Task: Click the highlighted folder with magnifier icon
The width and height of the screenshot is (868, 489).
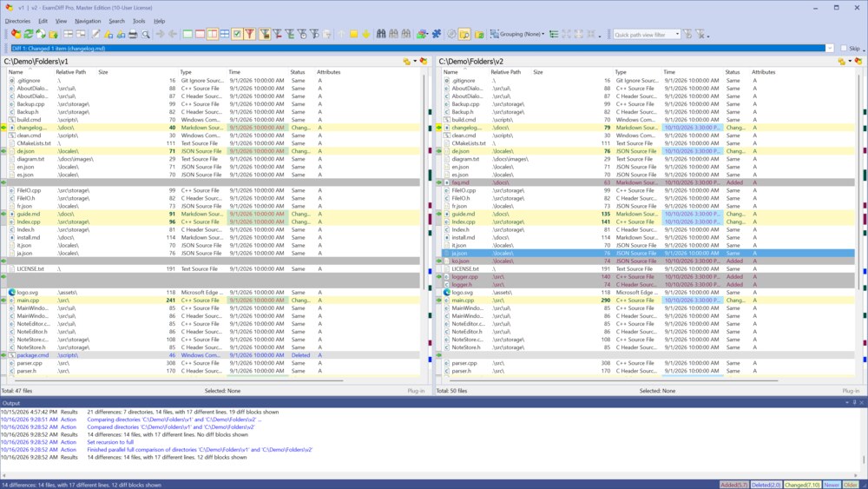Action: (464, 35)
